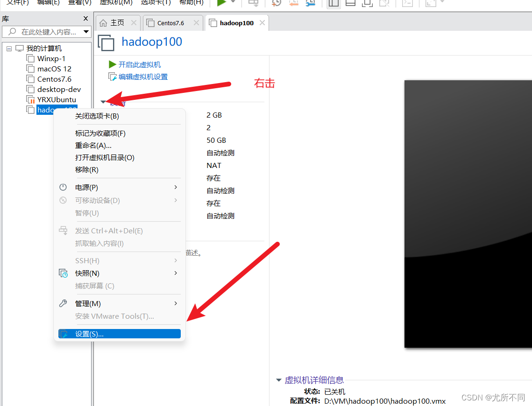532x406 pixels.
Task: Open the library search dropdown arrow
Action: pos(86,32)
